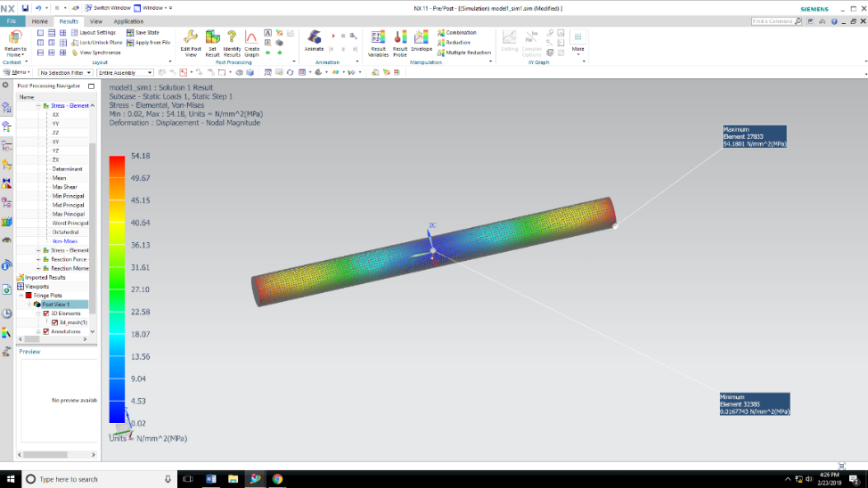The width and height of the screenshot is (868, 488).
Task: Select the Result Probe tool
Action: (399, 43)
